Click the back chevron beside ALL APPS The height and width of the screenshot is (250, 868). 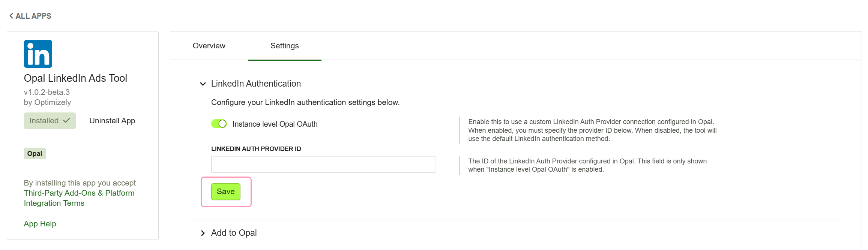coord(11,16)
